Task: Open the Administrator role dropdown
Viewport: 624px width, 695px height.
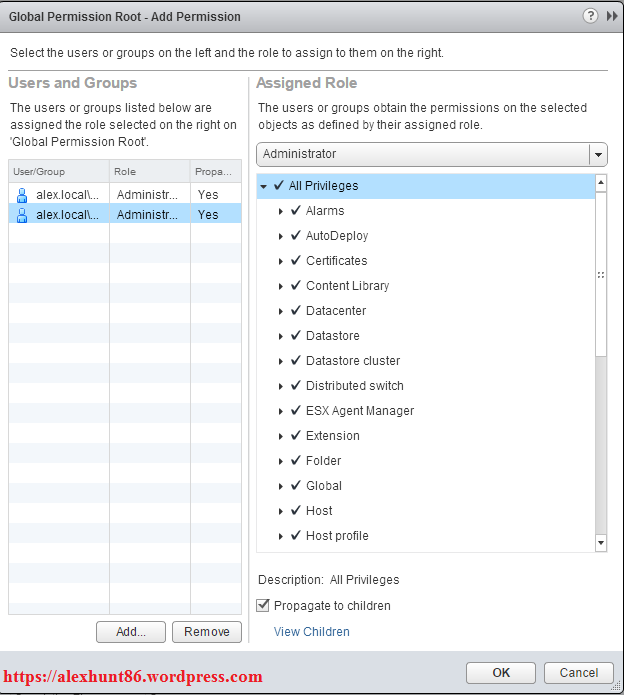Action: 598,155
